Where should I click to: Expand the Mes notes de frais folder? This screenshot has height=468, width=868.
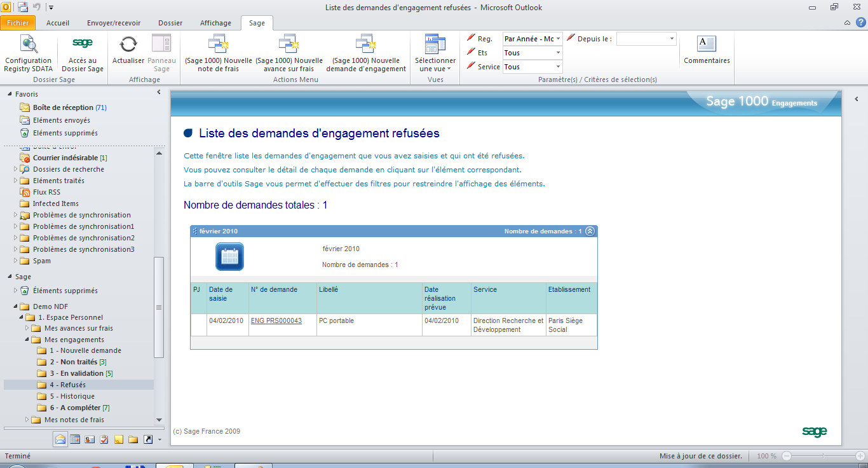(28, 420)
